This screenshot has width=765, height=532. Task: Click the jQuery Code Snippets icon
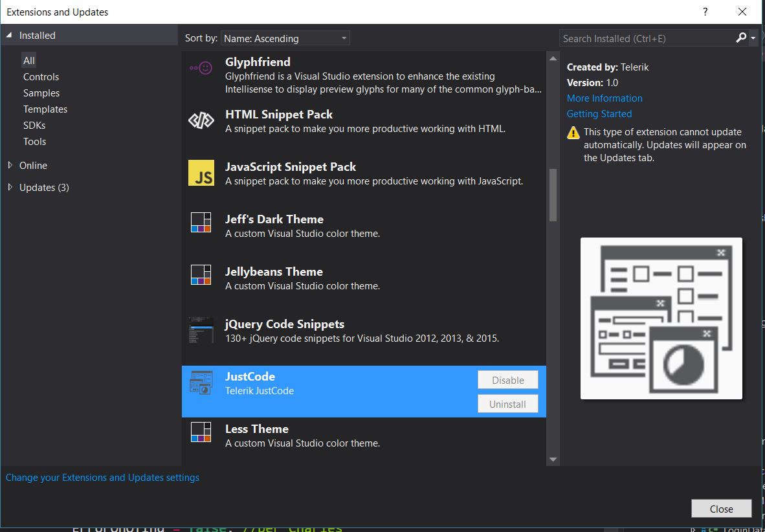[201, 330]
